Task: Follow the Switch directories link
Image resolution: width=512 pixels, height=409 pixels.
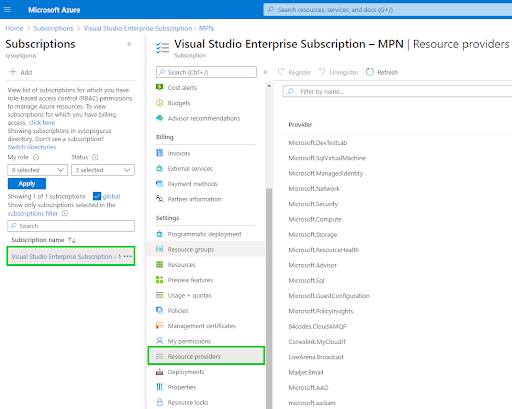Action: 32,147
